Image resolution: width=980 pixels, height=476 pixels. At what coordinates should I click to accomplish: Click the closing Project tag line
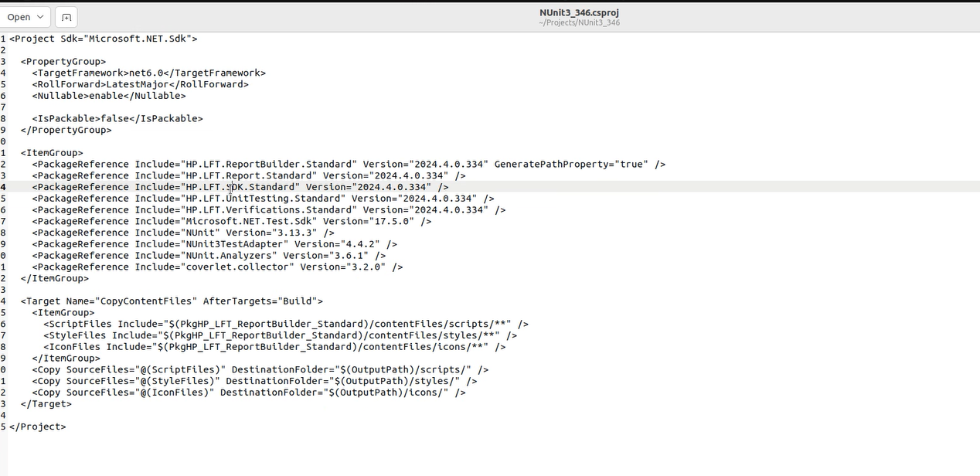tap(37, 427)
